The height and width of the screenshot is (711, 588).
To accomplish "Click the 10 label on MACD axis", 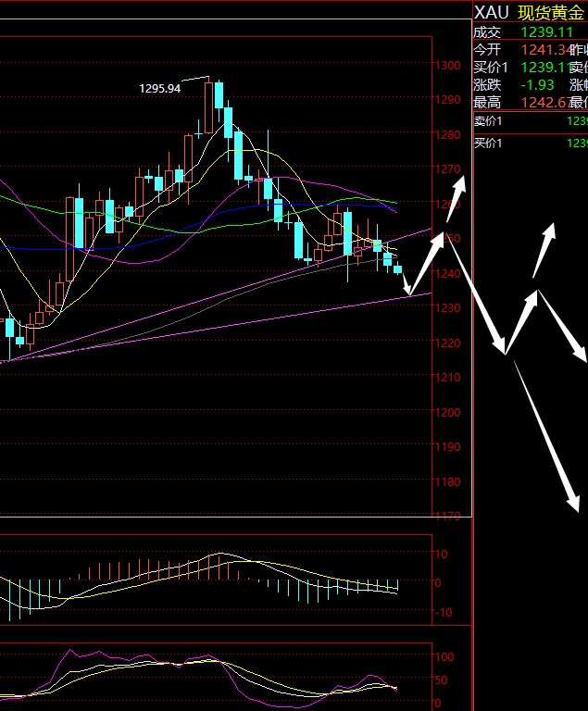I will [442, 555].
